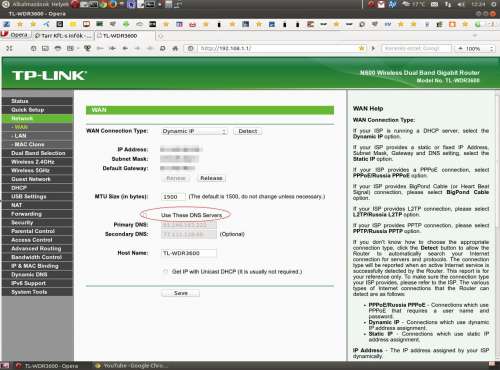Select TL-WDR3600 Opera taskbar entry
Viewport: 500px width, 370px height.
tap(47, 366)
